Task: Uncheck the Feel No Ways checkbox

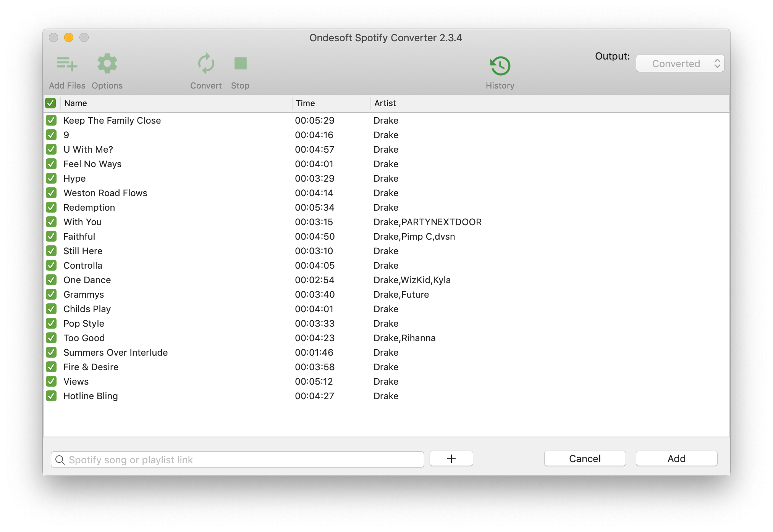Action: tap(51, 164)
